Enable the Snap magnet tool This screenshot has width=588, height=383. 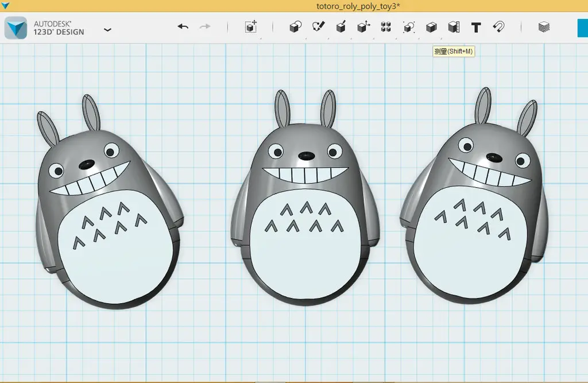point(498,27)
